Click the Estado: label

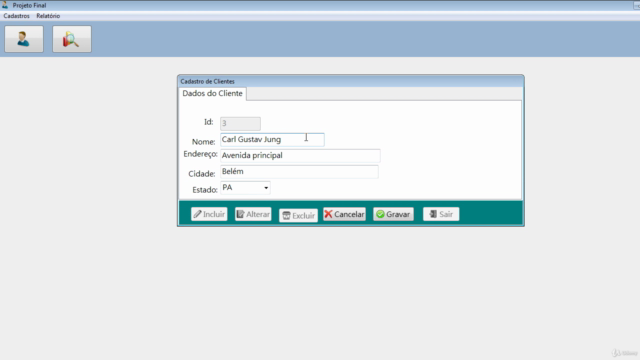tap(204, 190)
